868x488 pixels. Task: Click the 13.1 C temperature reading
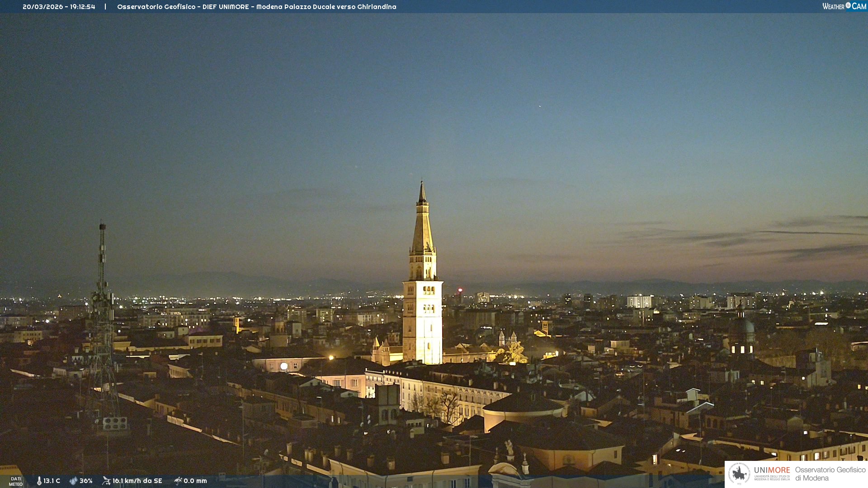52,481
